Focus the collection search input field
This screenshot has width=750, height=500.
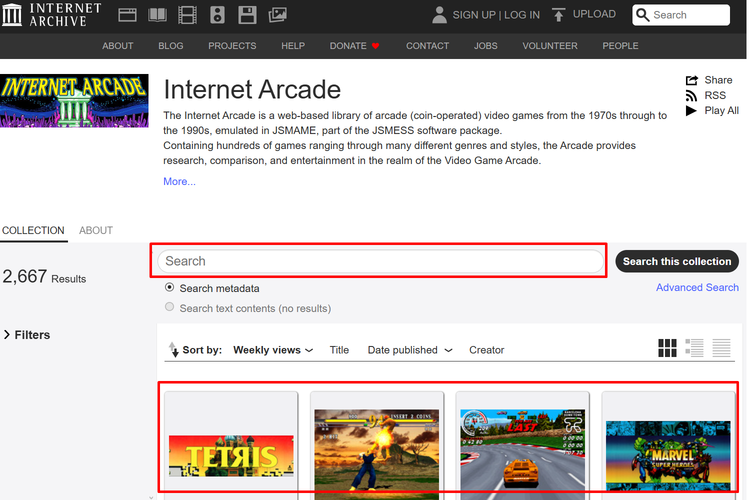[x=380, y=261]
